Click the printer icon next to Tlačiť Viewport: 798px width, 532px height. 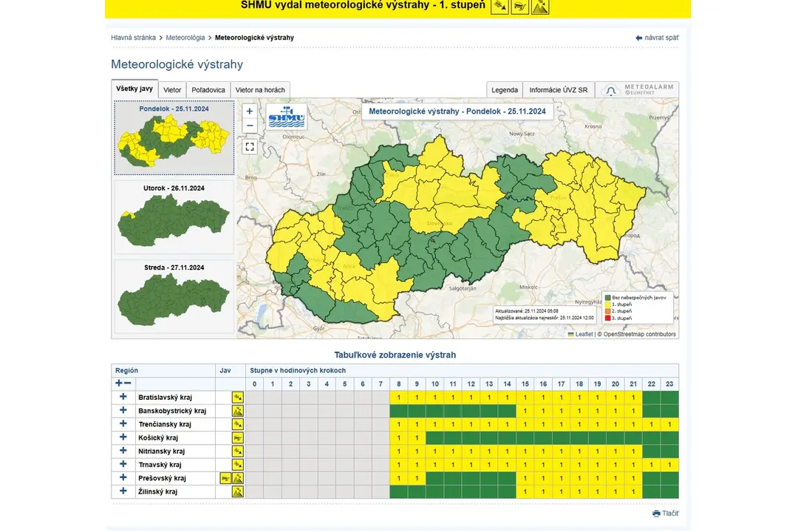point(656,514)
